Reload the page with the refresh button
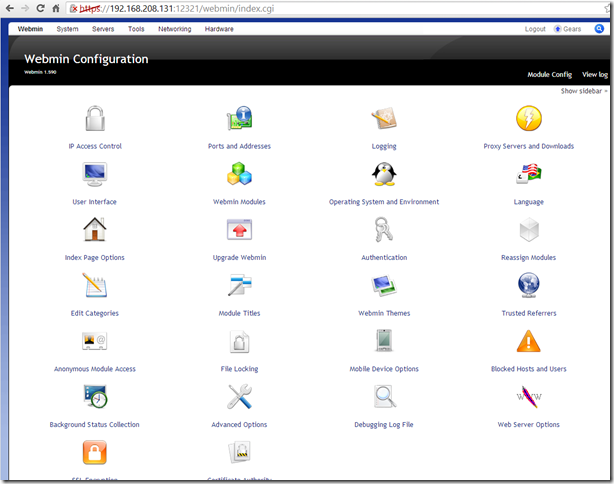This screenshot has height=484, width=614. coord(40,8)
